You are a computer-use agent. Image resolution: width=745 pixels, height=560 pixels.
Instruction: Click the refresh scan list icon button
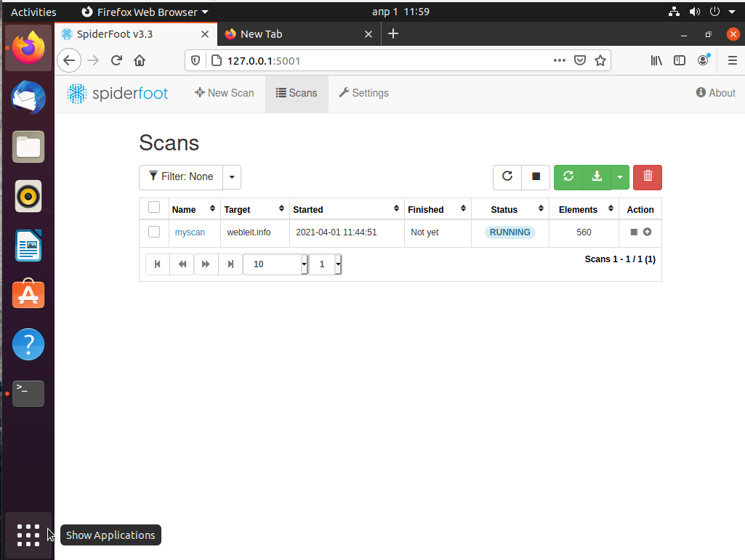pos(507,177)
